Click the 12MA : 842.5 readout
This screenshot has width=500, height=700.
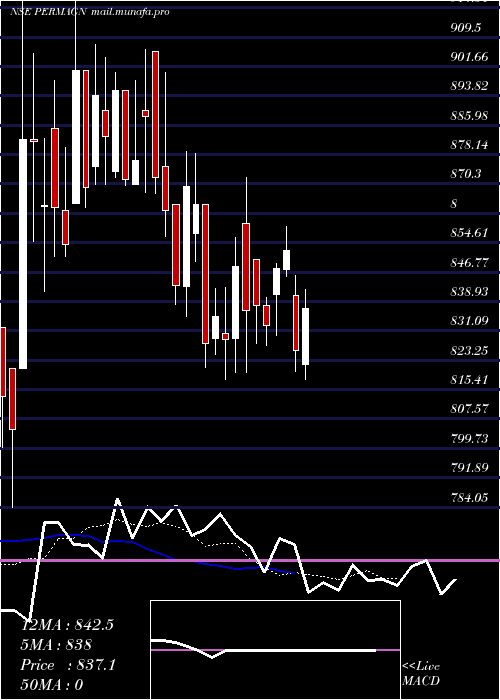pos(67,625)
